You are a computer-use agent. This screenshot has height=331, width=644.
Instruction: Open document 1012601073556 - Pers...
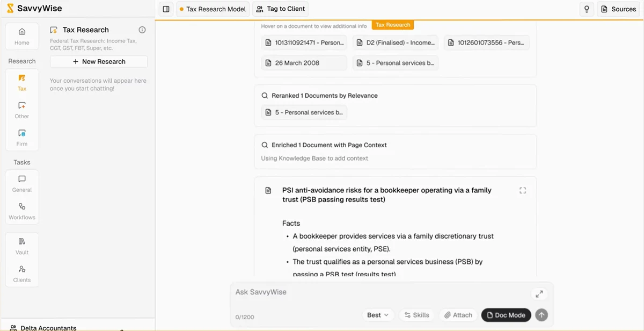click(487, 43)
